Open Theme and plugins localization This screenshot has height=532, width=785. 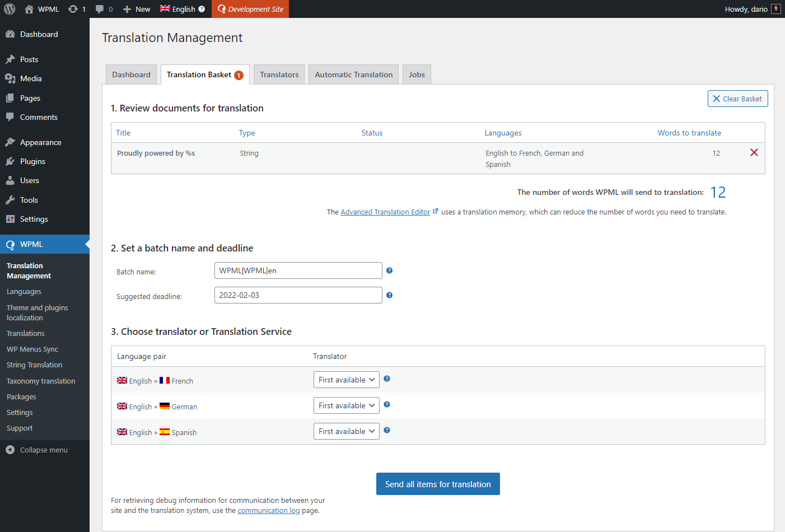tap(38, 312)
